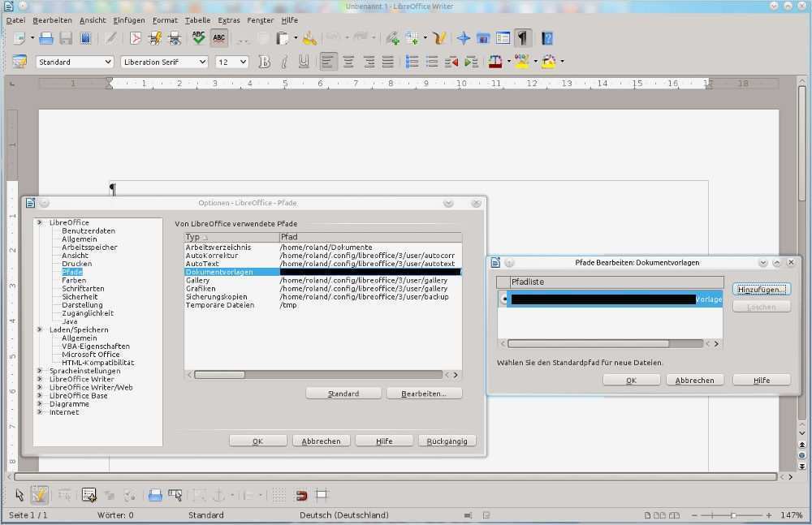The width and height of the screenshot is (812, 525).
Task: Toggle the formatting marks pilcrow icon
Action: [523, 38]
